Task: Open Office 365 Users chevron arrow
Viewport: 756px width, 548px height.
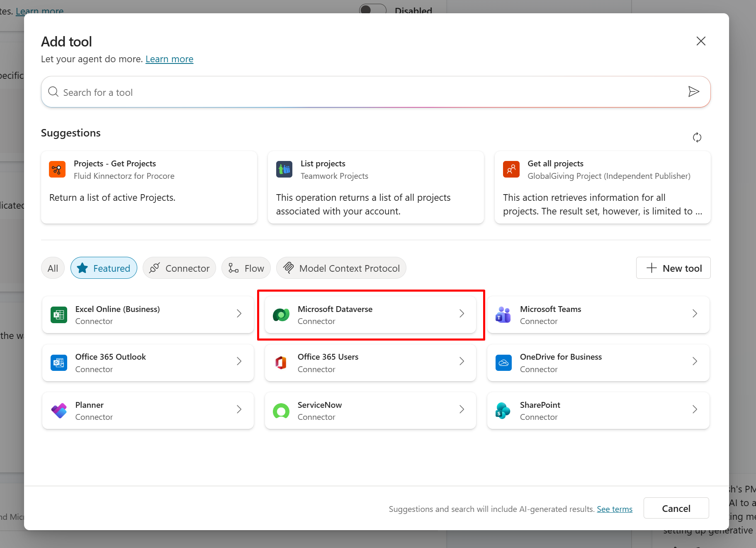Action: pos(462,361)
